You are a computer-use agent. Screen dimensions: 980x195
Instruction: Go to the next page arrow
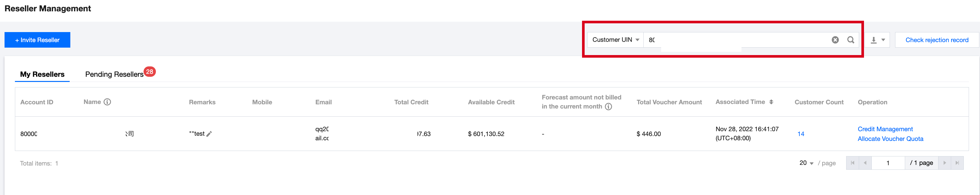coord(945,163)
